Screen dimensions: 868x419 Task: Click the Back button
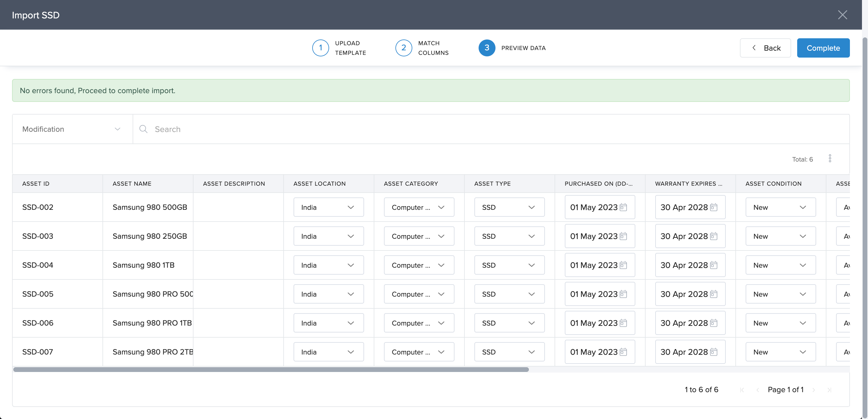765,48
